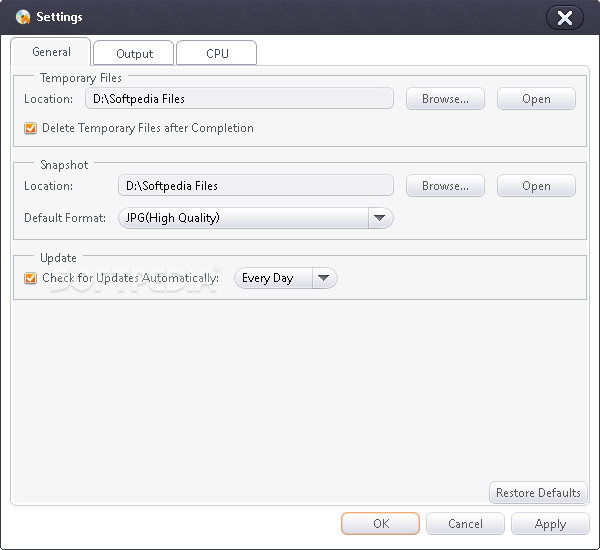Browse for Snapshot location
The image size is (600, 550).
[x=445, y=186]
